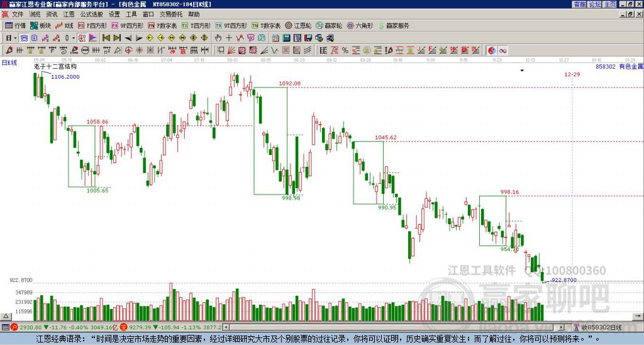Click the 客服 button in title bar
Image resolution: width=644 pixels, height=345 pixels.
579,4
